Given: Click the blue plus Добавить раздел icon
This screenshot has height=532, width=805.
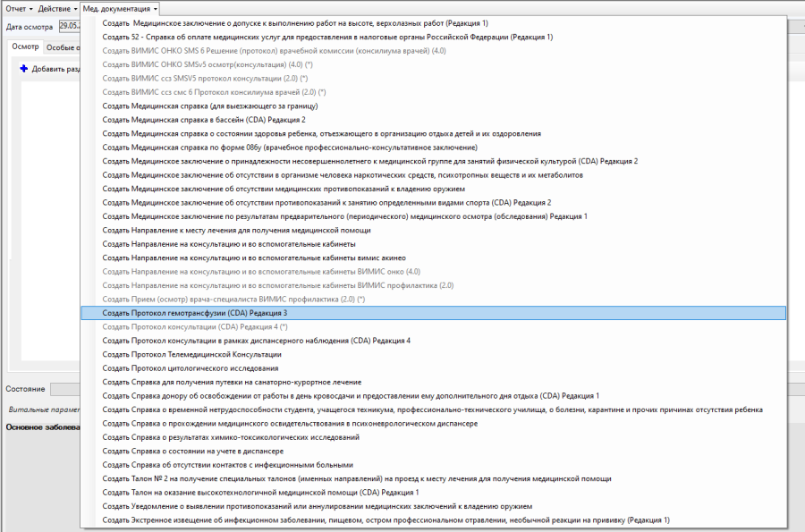Looking at the screenshot, I should 23,68.
